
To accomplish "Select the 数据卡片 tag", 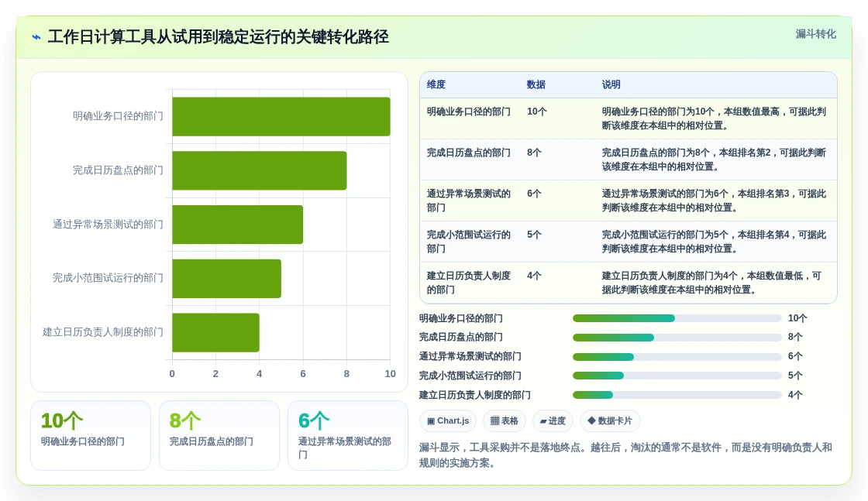I will coord(610,420).
